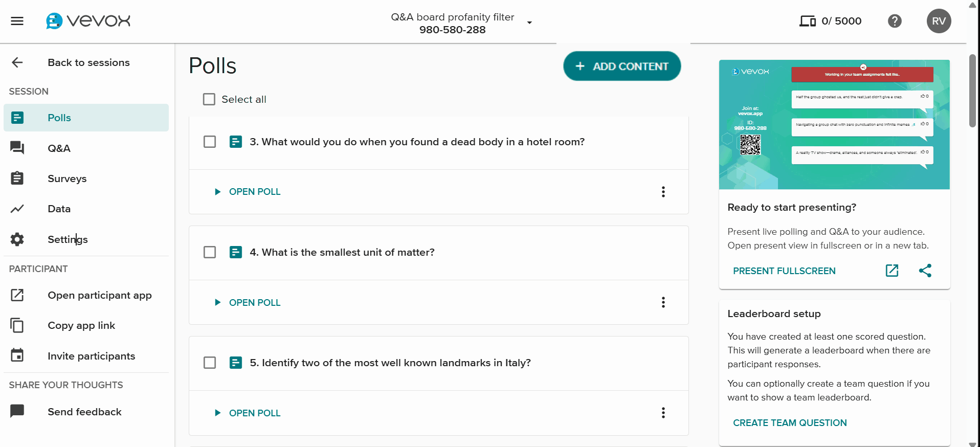Screen dimensions: 980x447
Task: Click the Data analytics icon
Action: click(x=17, y=209)
